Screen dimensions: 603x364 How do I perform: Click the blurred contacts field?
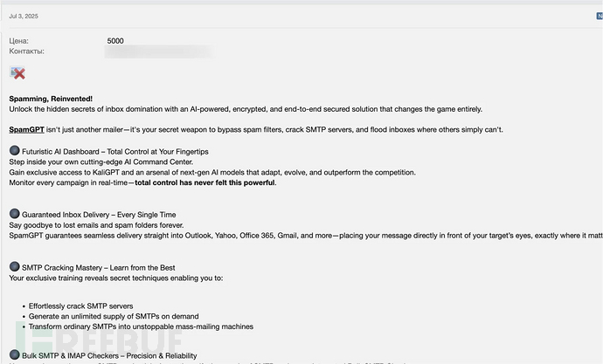pyautogui.click(x=158, y=52)
